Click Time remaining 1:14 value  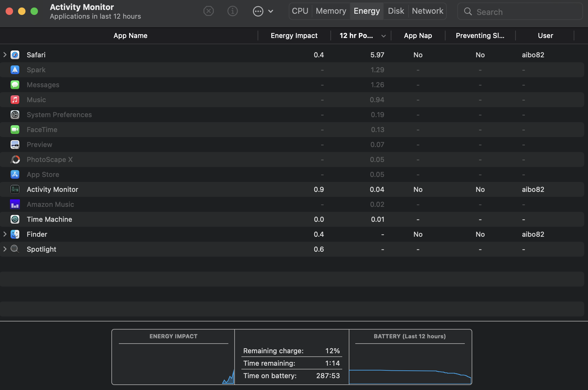point(333,363)
